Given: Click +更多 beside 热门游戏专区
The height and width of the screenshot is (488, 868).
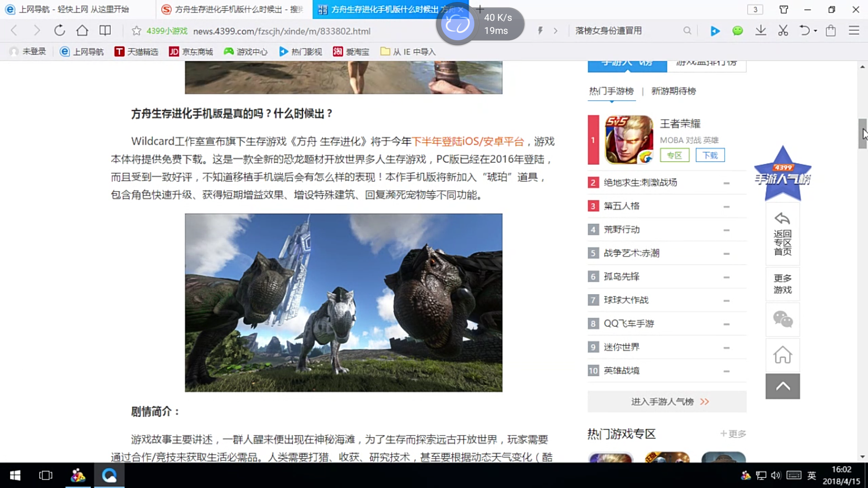Looking at the screenshot, I should pos(733,434).
